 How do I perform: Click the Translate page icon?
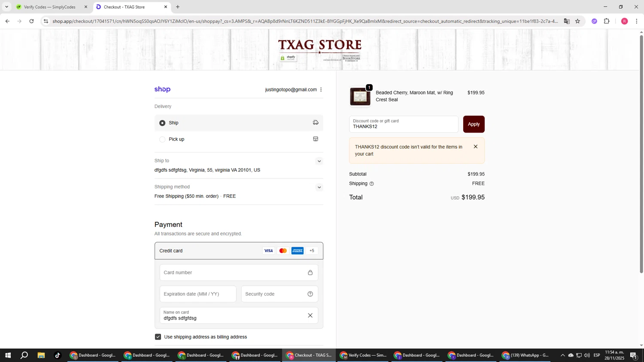567,21
